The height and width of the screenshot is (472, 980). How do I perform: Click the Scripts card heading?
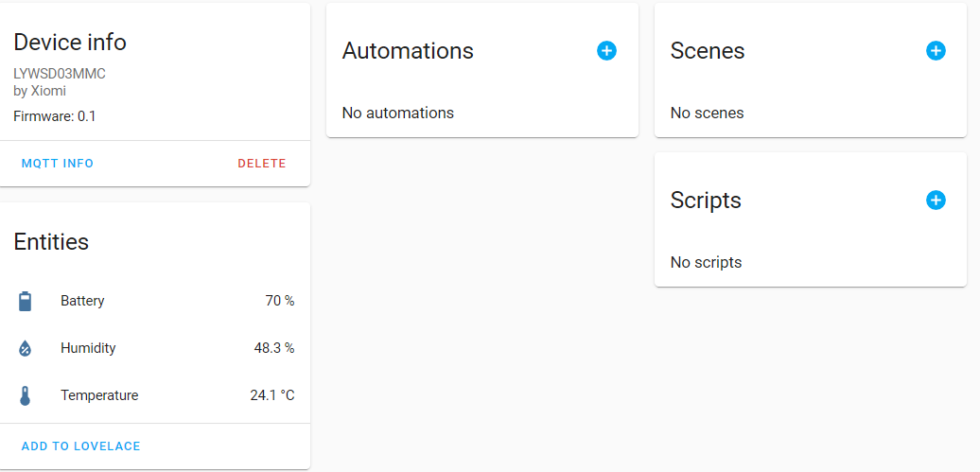(706, 201)
